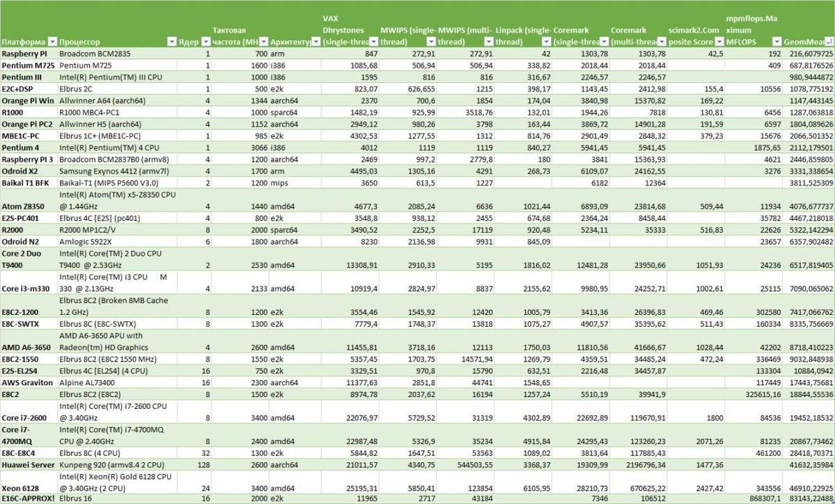Select the E16C-APPROX! platform cell

(29, 499)
